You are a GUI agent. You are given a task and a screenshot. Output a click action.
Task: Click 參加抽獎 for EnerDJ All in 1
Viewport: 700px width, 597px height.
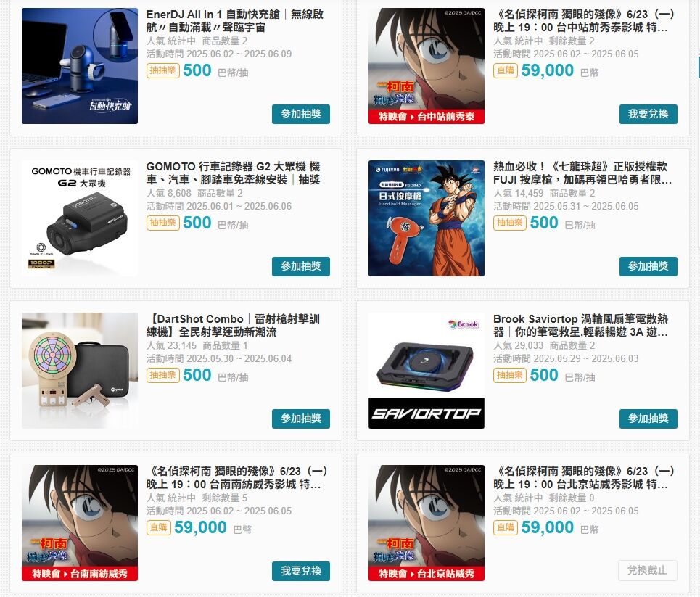[301, 115]
